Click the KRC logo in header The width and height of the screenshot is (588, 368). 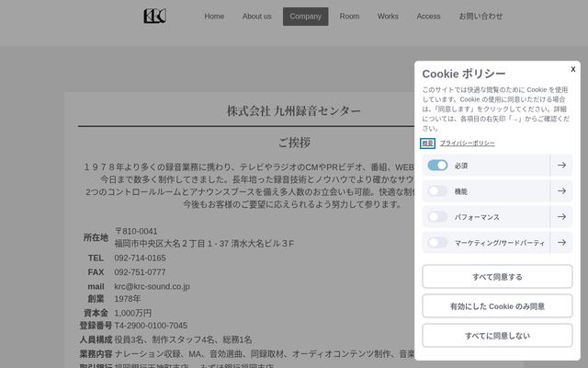[x=155, y=17]
